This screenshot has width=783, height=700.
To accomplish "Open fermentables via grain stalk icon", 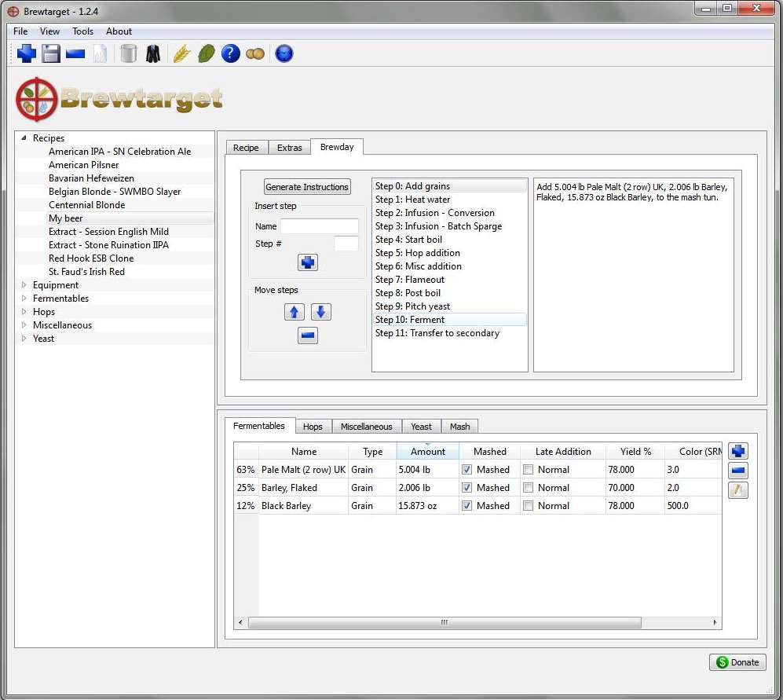I will pos(181,53).
